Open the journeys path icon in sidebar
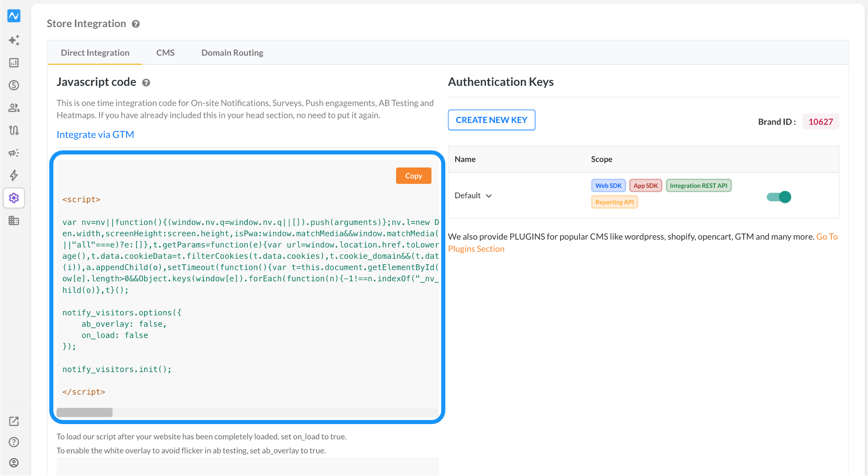This screenshot has height=476, width=868. click(x=14, y=131)
